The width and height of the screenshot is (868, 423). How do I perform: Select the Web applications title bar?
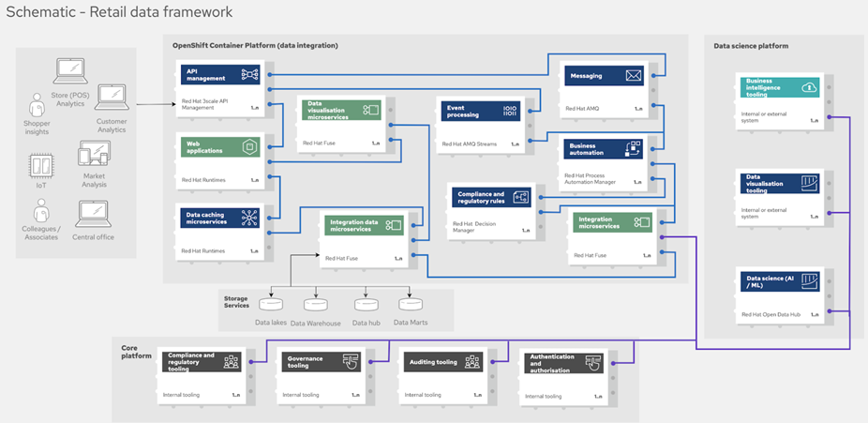click(220, 147)
